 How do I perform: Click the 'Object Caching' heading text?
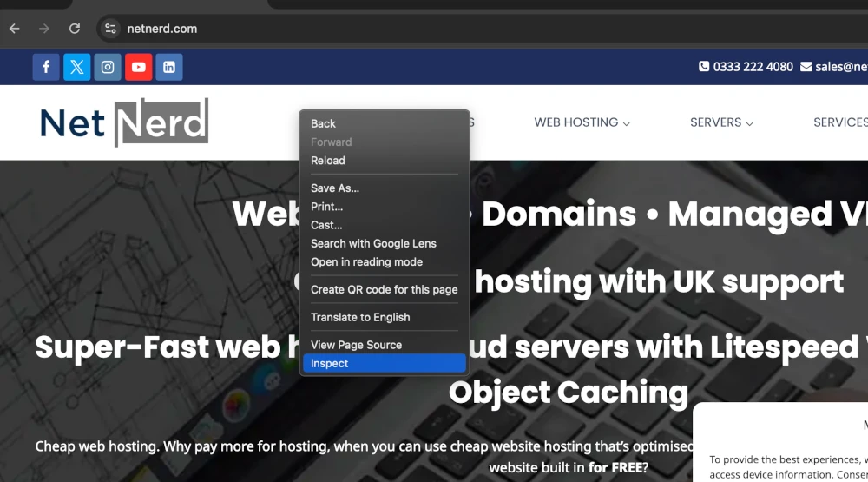pos(569,393)
